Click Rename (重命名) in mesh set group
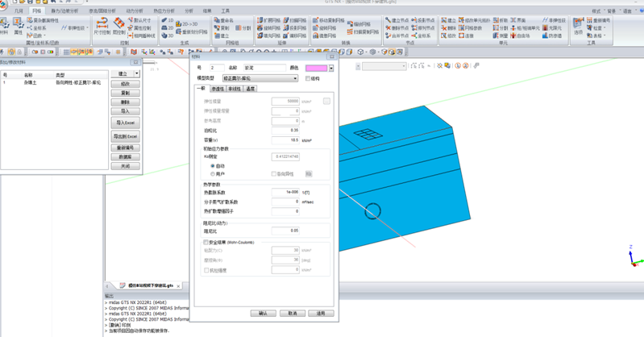Viewport: 644px width, 337px height. [224, 20]
